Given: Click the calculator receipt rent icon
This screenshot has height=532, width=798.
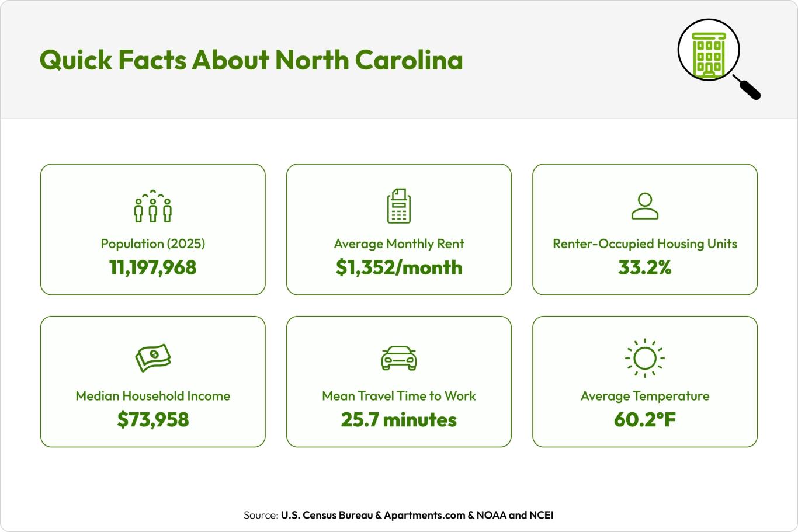Looking at the screenshot, I should tap(399, 206).
